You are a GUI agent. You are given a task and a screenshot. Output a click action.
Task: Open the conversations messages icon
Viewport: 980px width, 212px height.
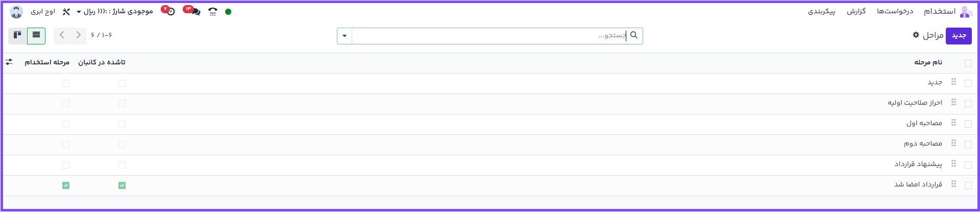pyautogui.click(x=195, y=11)
